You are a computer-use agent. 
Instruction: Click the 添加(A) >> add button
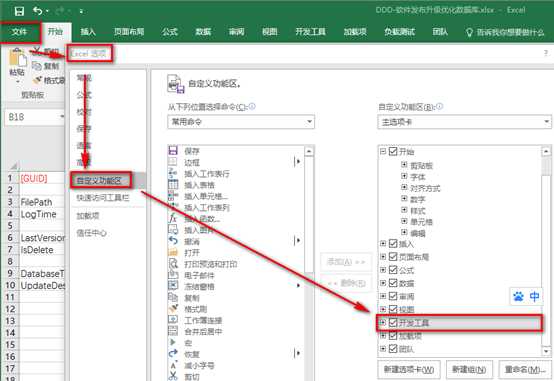pos(346,262)
